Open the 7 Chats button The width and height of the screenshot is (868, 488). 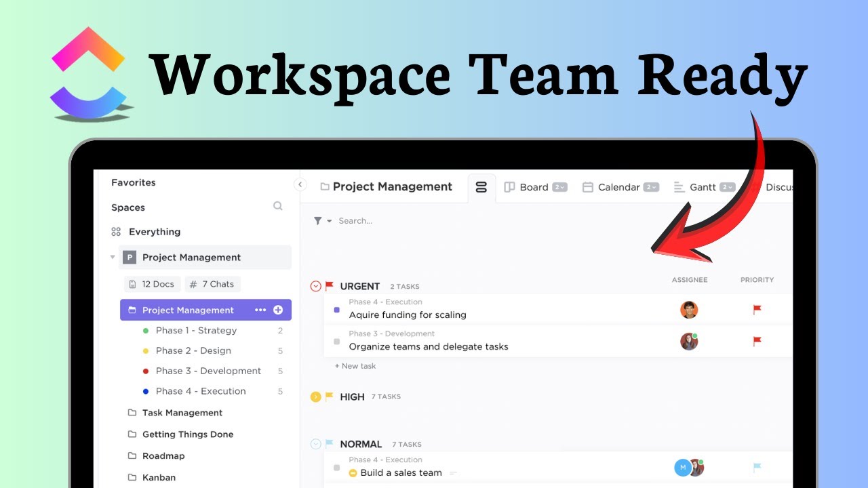[213, 285]
